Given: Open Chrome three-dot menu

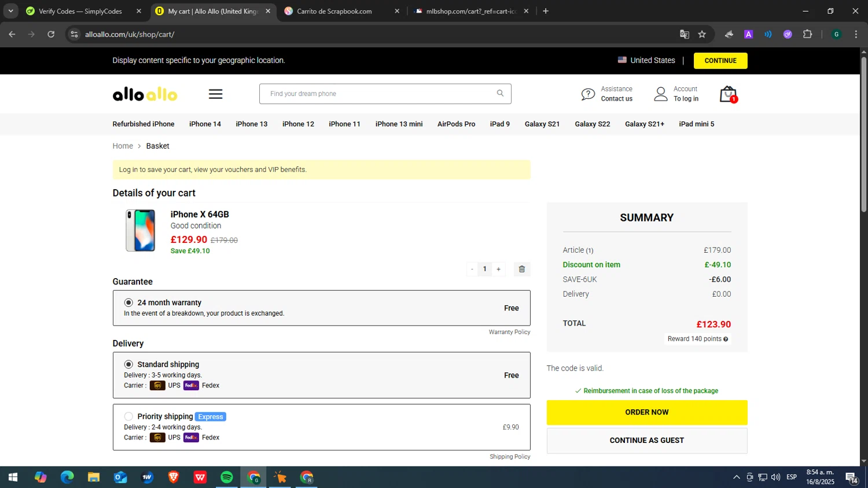Looking at the screenshot, I should 856,34.
